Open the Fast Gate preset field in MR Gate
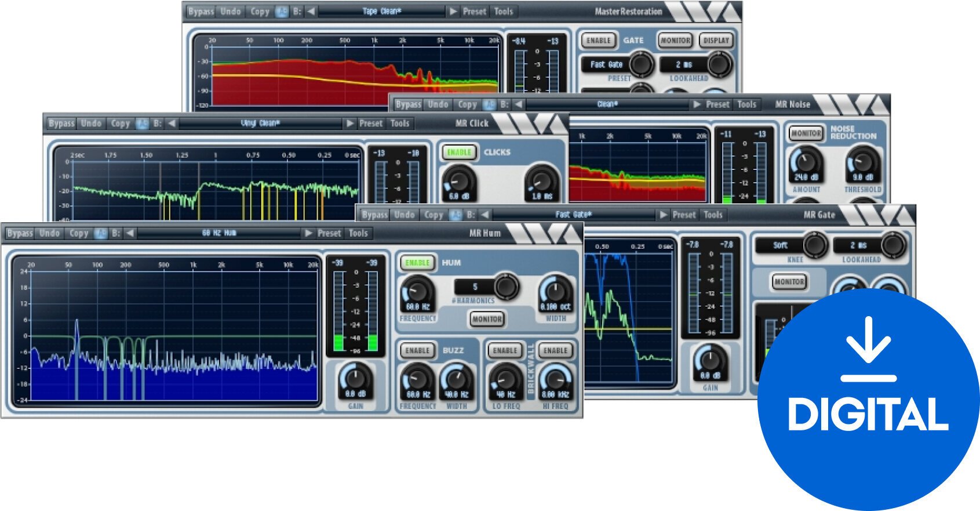980x511 pixels. (574, 215)
